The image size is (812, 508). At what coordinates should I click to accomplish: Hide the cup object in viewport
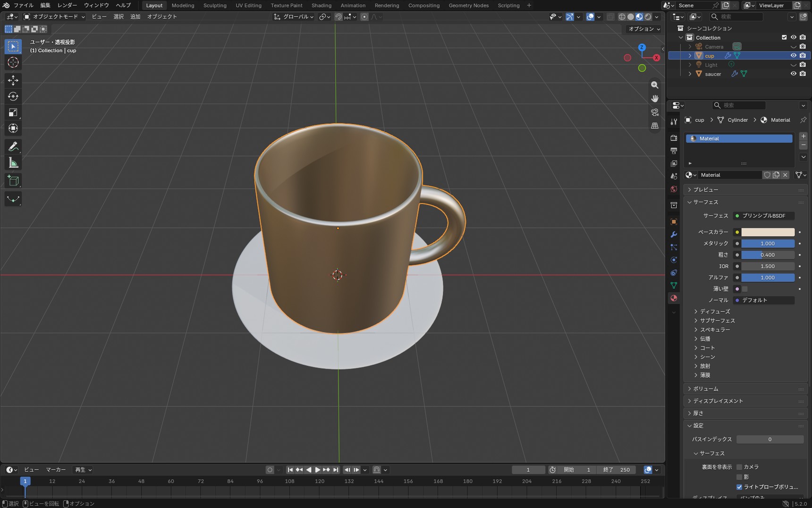click(x=793, y=56)
